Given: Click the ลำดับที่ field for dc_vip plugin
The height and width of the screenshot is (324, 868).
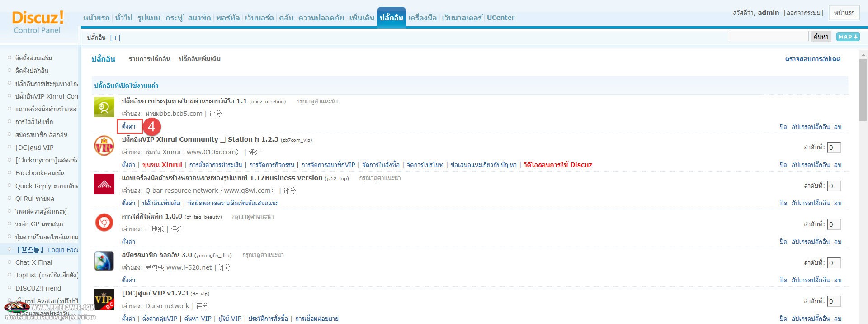Looking at the screenshot, I should click(834, 301).
